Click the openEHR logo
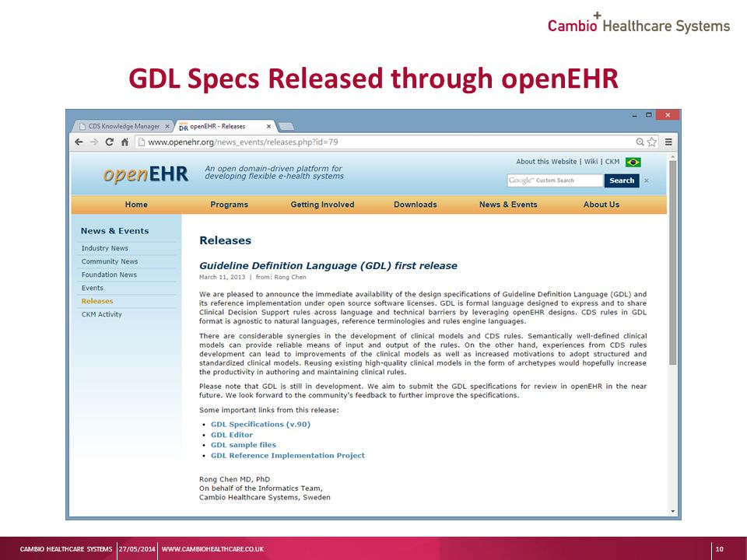 [146, 174]
